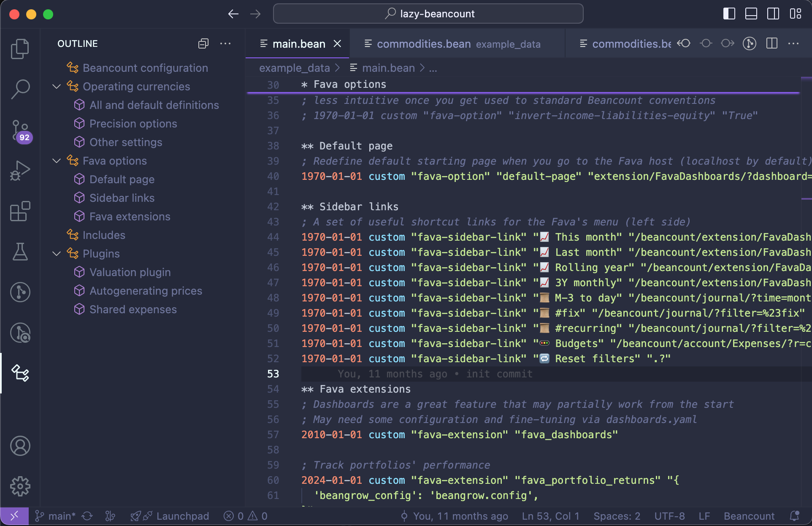Screen dimensions: 812x526
Task: Click the revision commit circle icon
Action: coord(706,43)
